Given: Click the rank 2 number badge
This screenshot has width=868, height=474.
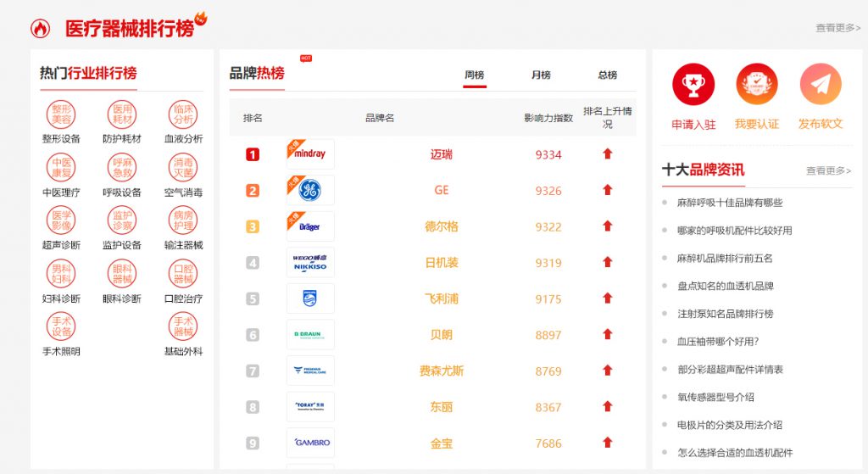Looking at the screenshot, I should pyautogui.click(x=253, y=191).
